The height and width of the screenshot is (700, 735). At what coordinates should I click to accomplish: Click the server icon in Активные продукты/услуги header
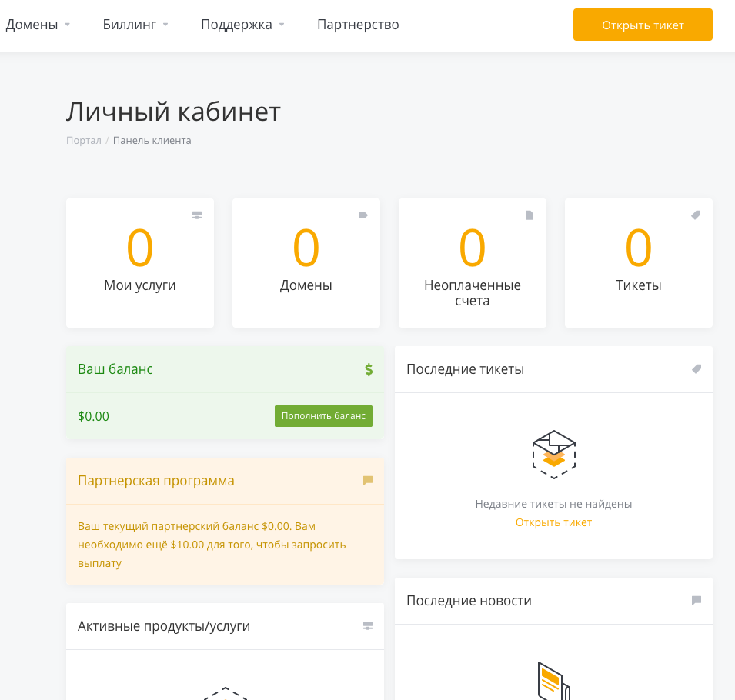tap(368, 626)
